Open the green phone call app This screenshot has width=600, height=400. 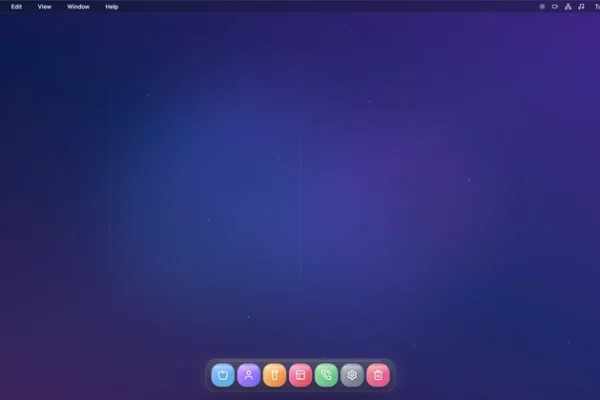click(x=326, y=375)
